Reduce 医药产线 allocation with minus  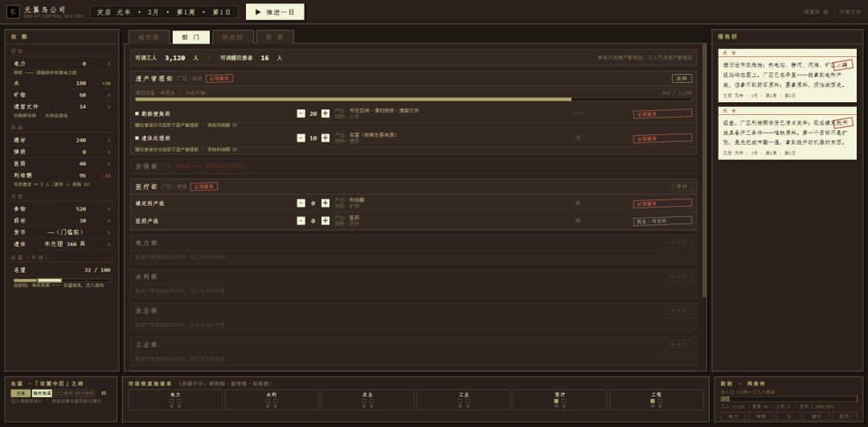[301, 221]
